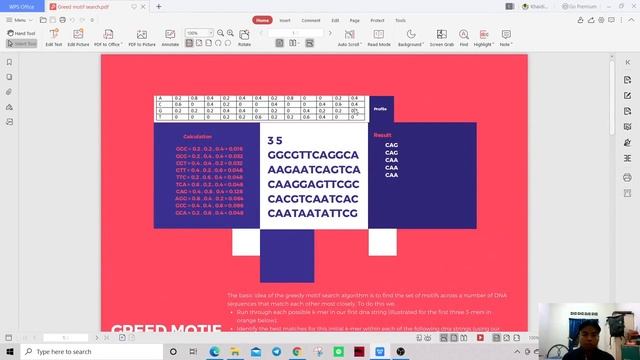Expand the zoom percentage dropdown
The height and width of the screenshot is (360, 640).
tap(211, 33)
